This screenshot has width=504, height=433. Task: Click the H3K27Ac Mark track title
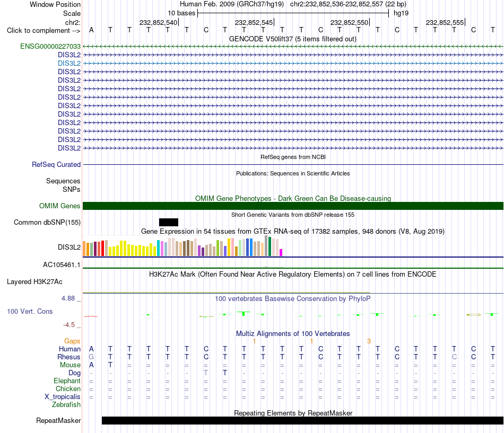click(x=293, y=275)
